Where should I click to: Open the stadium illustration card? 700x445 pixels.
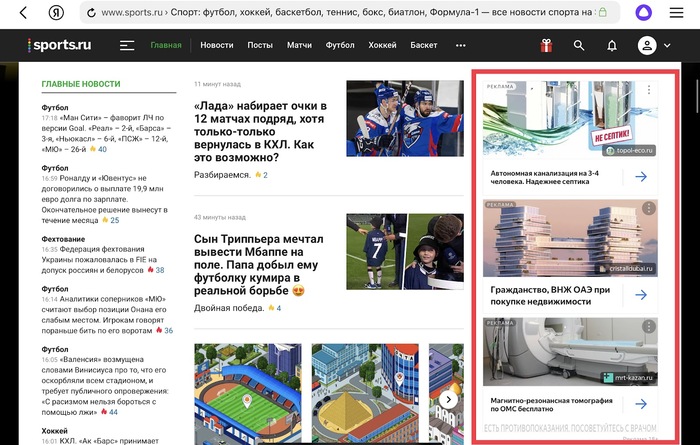point(248,394)
